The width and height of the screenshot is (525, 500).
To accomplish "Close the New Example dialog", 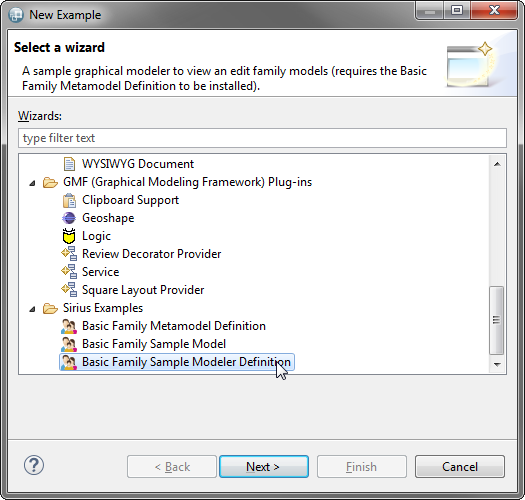I will click(494, 11).
